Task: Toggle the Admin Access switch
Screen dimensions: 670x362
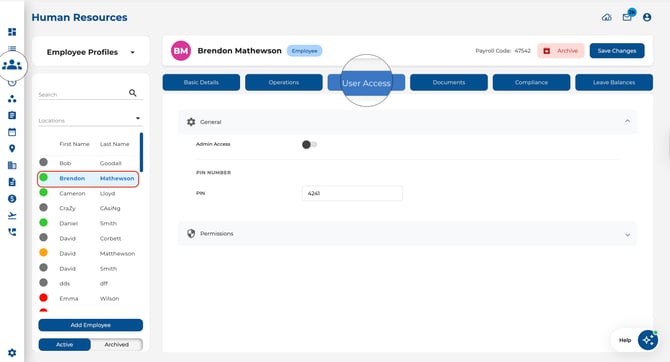Action: coord(309,144)
